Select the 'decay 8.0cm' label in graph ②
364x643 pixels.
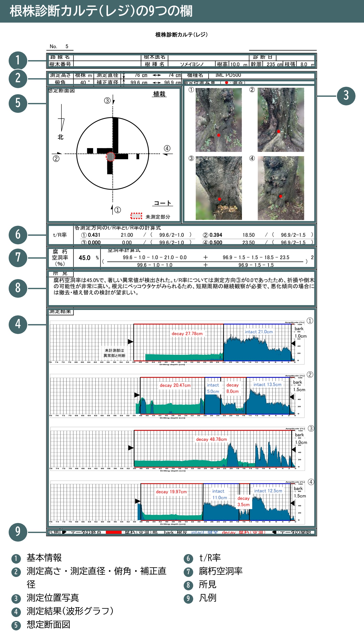pyautogui.click(x=232, y=388)
